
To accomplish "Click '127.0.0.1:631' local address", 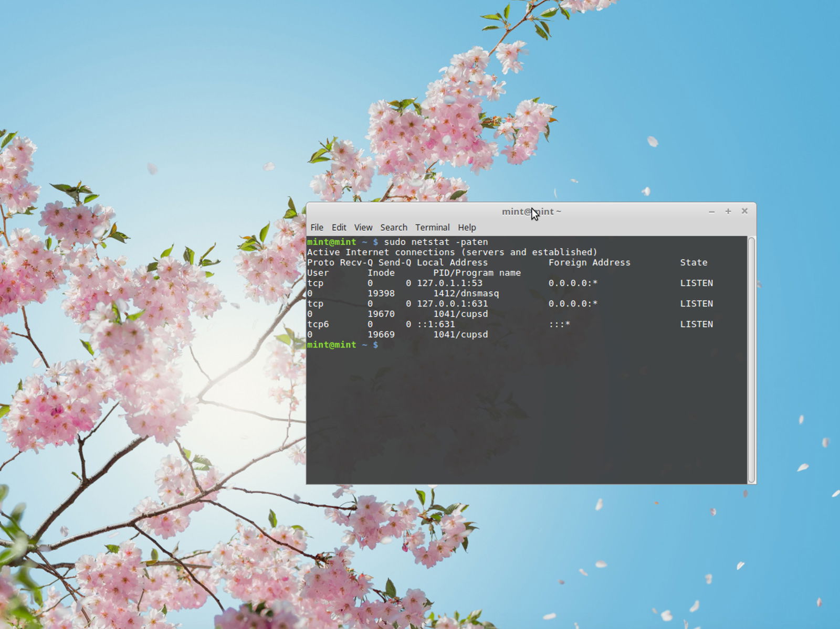I will pyautogui.click(x=452, y=303).
